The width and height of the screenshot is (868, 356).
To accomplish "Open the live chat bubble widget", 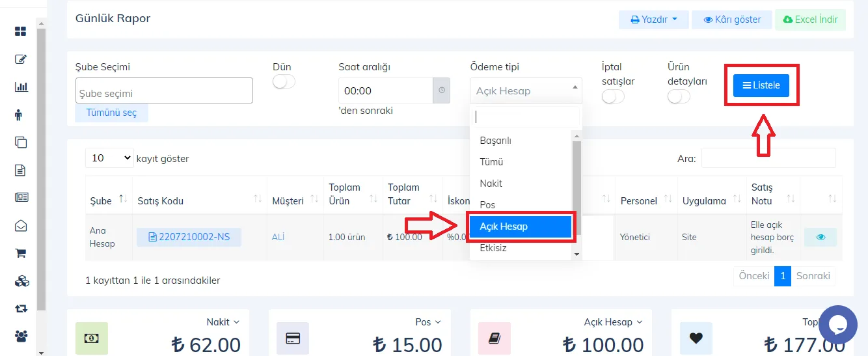I will [x=837, y=324].
